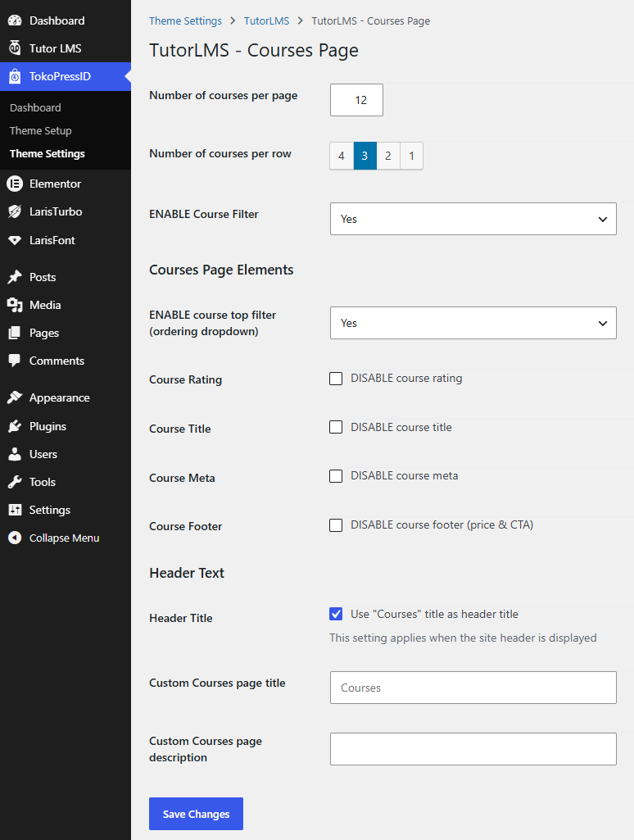Open the main Dashboard menu link

[66, 20]
